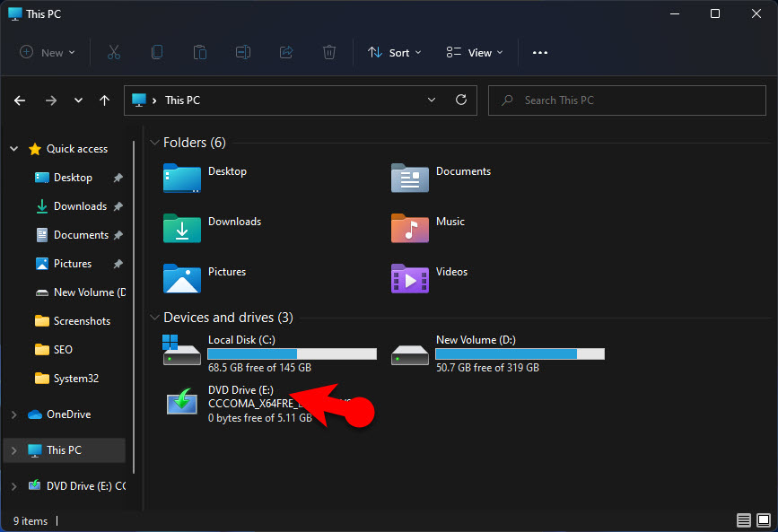Open the Videos folder
The image size is (778, 532).
(x=430, y=278)
